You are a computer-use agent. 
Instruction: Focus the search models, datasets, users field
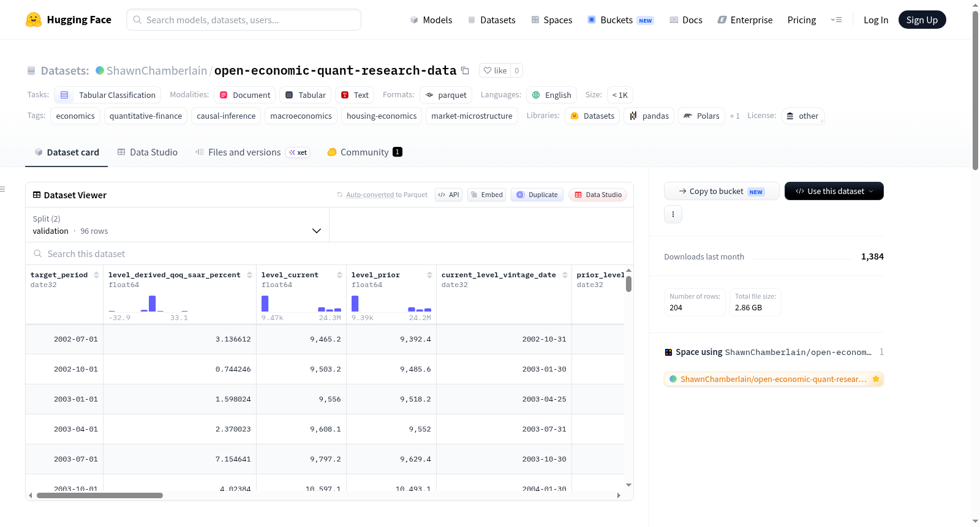click(x=244, y=20)
